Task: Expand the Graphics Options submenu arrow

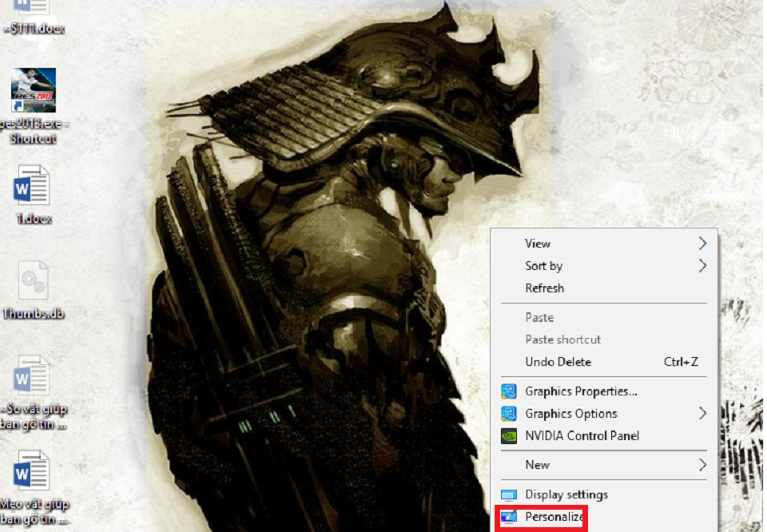Action: pyautogui.click(x=702, y=413)
